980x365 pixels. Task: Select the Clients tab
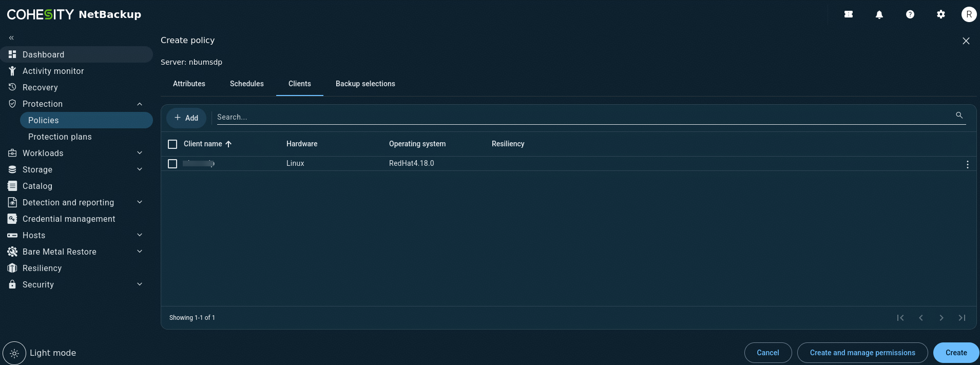(300, 84)
